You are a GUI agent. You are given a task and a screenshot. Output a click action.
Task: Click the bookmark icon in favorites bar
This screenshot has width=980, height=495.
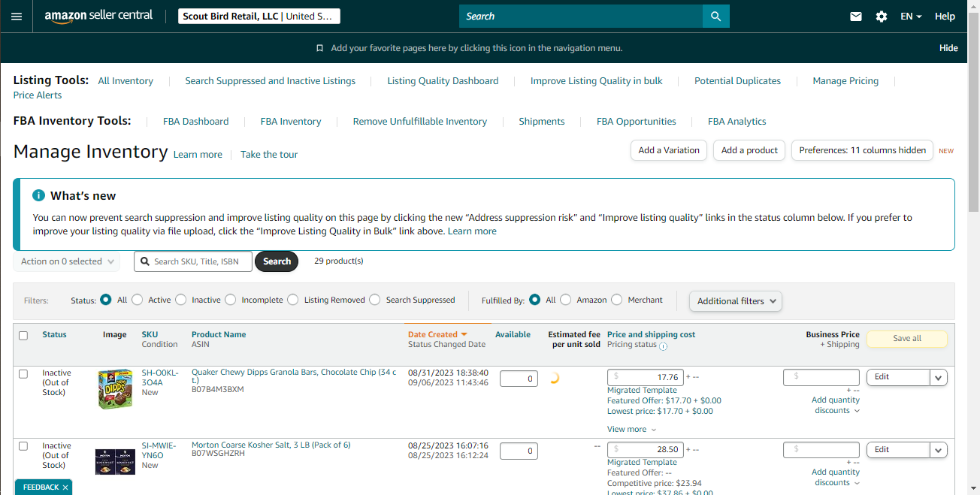[319, 48]
